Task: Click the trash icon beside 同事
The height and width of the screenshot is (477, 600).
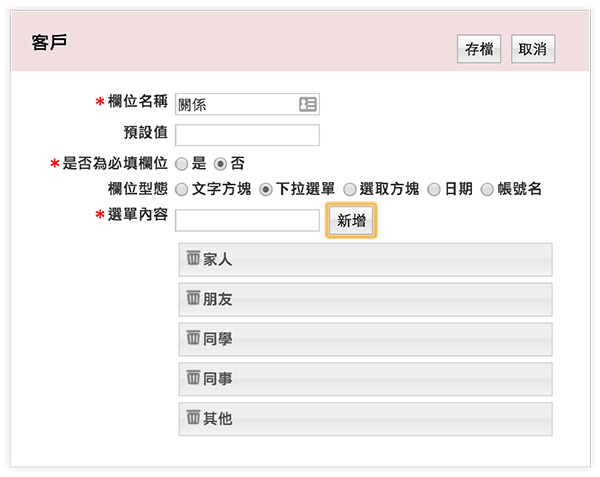Action: (193, 378)
